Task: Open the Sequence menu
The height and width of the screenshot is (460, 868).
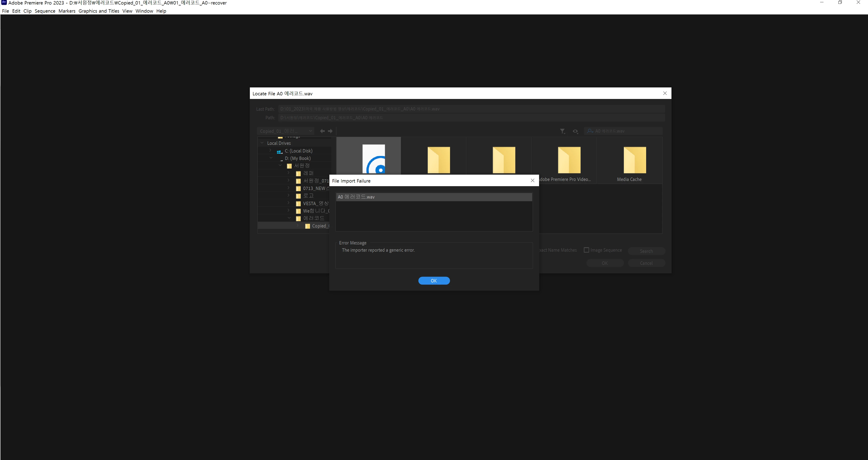Action: pos(45,11)
